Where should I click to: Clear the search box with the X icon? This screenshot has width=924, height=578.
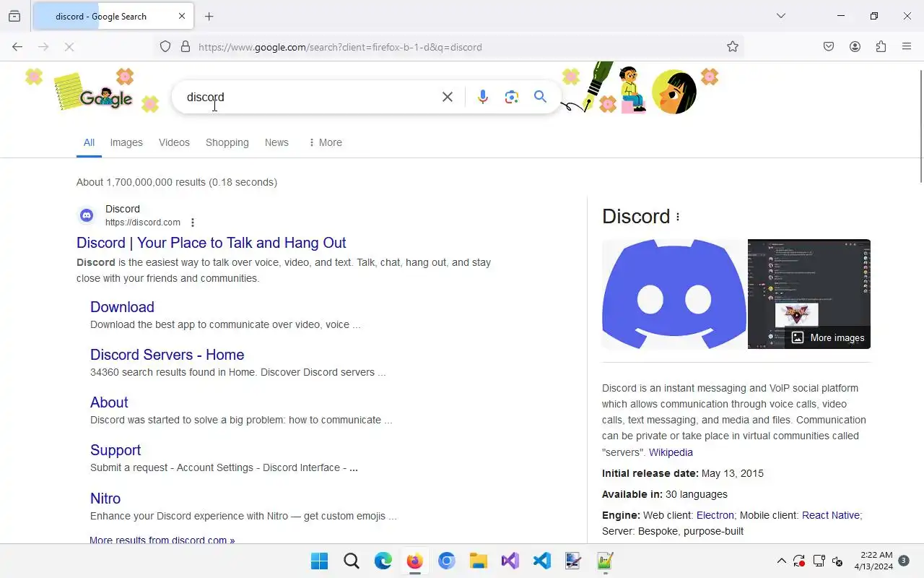(448, 97)
